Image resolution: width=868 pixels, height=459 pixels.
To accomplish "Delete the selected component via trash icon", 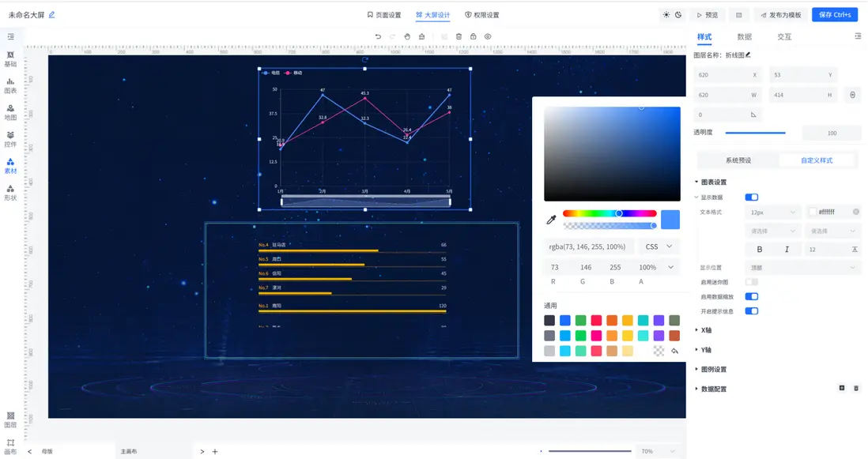I will (459, 36).
